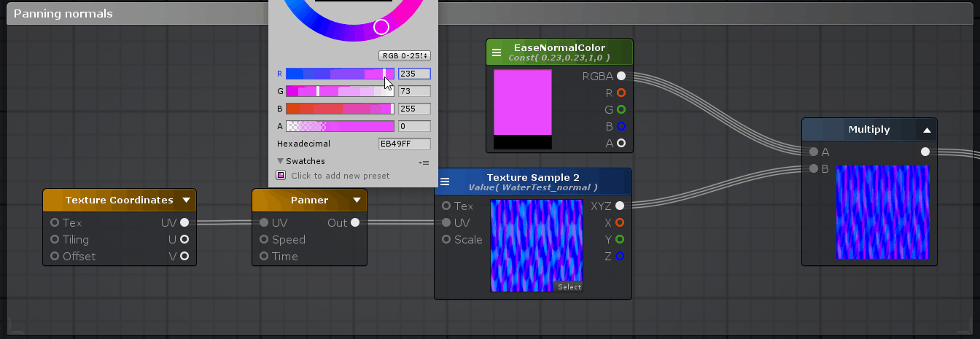Click the R value field showing 235
This screenshot has height=339, width=980.
tap(414, 74)
